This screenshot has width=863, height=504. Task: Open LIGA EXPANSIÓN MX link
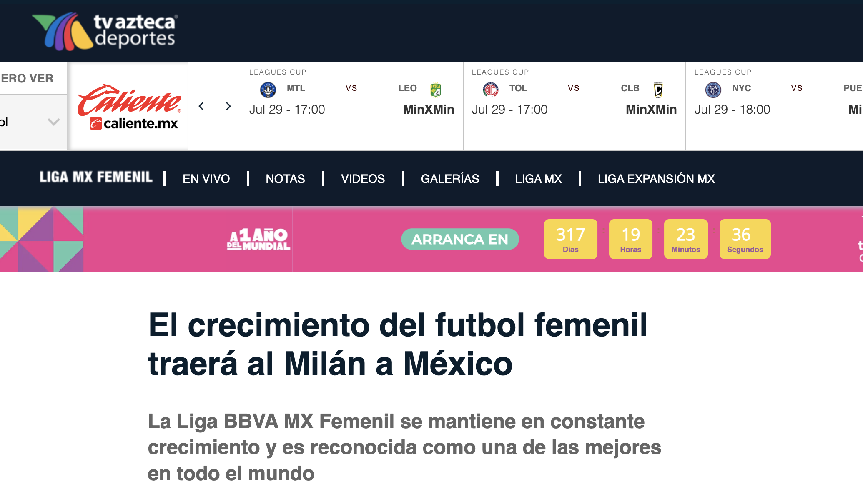(656, 179)
